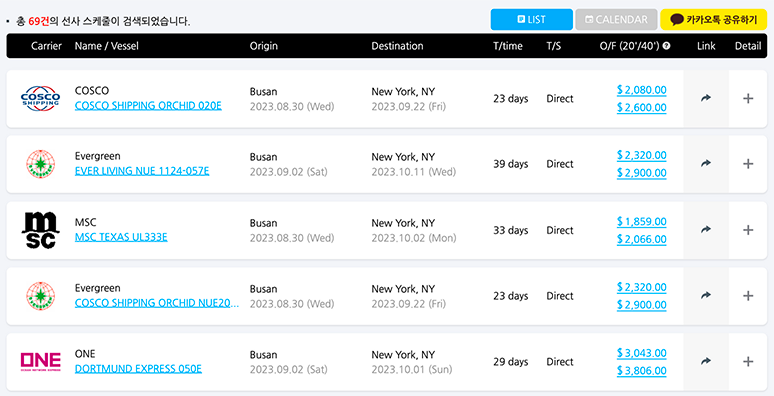The image size is (774, 396).
Task: Click the ONE carrier logo
Action: click(40, 361)
